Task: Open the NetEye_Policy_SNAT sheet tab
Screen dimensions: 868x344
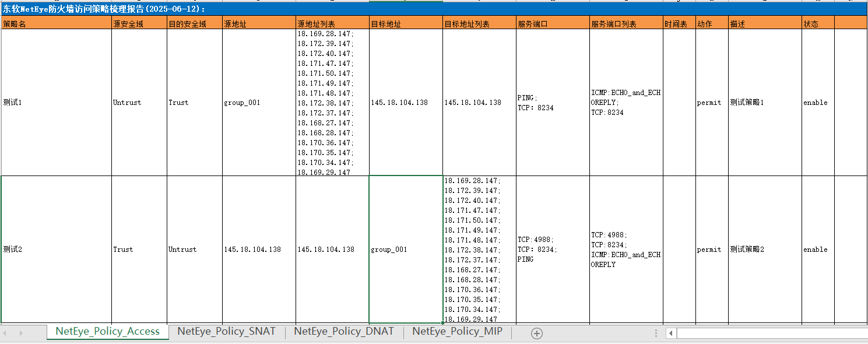Action: click(x=227, y=332)
